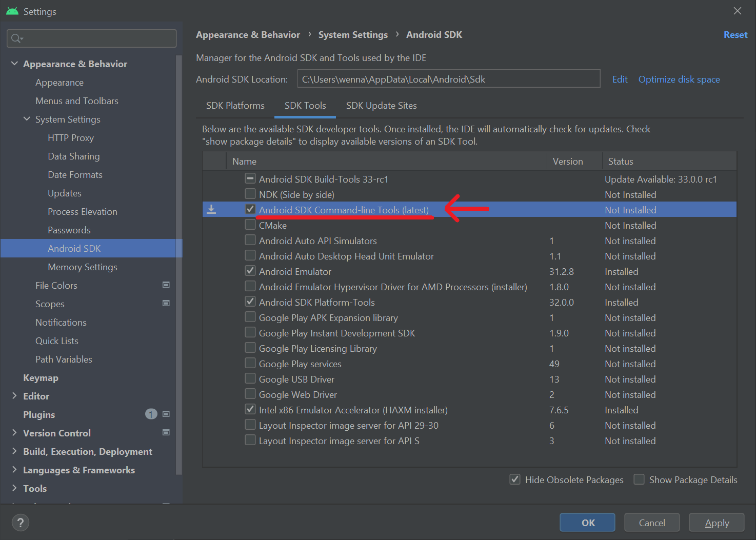
Task: Check Layout Inspector image server API S
Action: click(x=250, y=440)
